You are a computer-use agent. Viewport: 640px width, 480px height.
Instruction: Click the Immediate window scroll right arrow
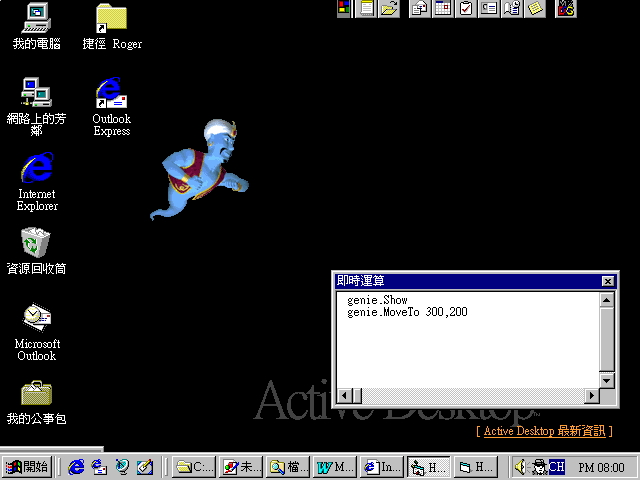pyautogui.click(x=592, y=396)
